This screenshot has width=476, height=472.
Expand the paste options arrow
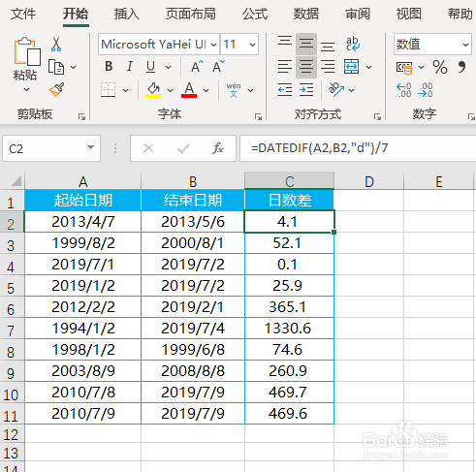pyautogui.click(x=27, y=89)
